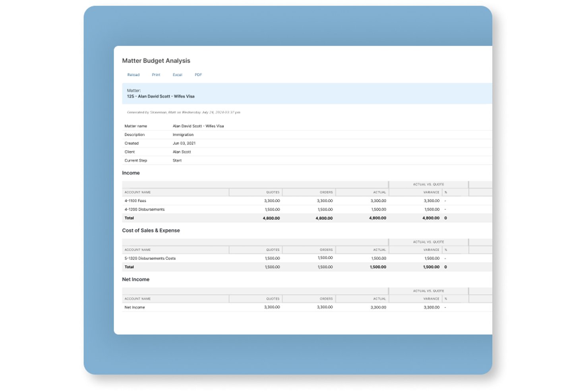
Task: Click the Income table 'ACCOUNT NAME' column header
Action: point(137,192)
